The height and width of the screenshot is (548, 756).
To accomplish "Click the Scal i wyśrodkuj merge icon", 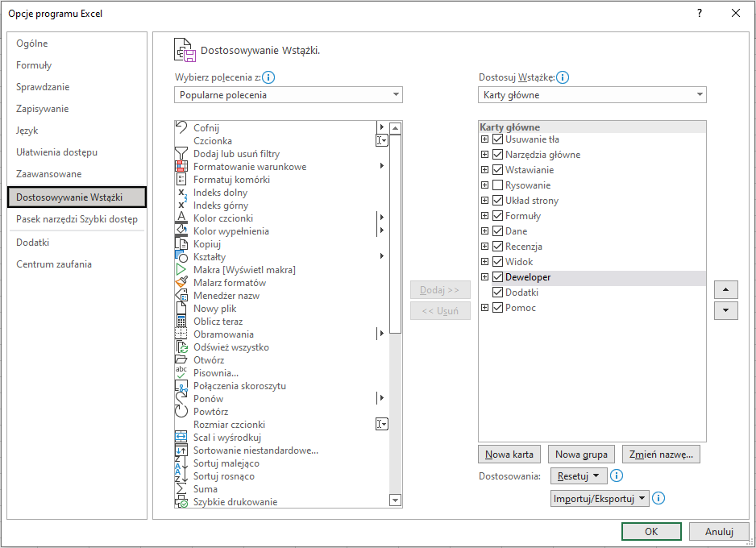I will click(181, 437).
